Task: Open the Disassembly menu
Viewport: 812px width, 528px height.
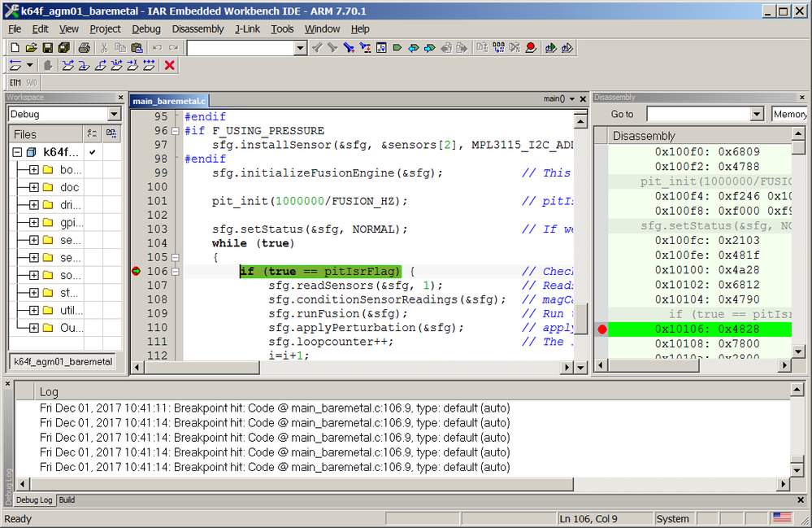Action: (198, 29)
